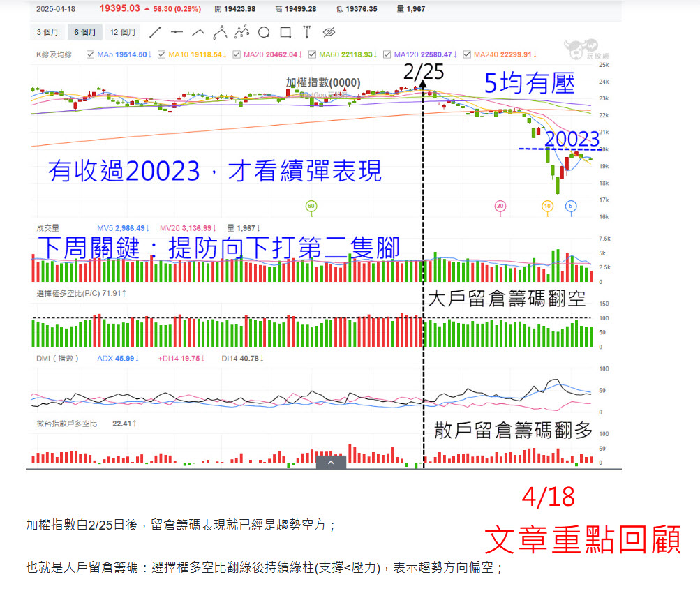The height and width of the screenshot is (598, 700).
Task: Select the trendline drawing tool
Action: coord(154,32)
